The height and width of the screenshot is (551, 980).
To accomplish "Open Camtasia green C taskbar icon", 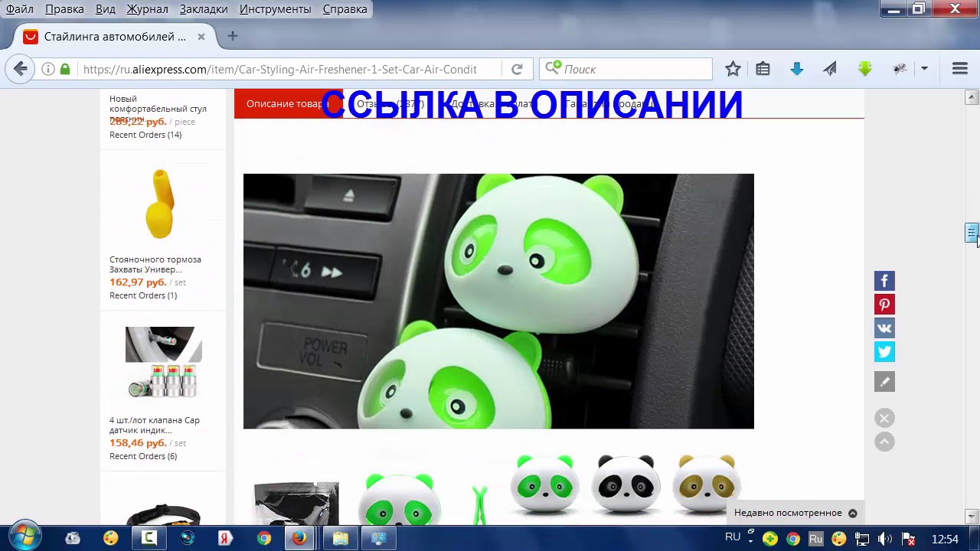I will pos(149,539).
